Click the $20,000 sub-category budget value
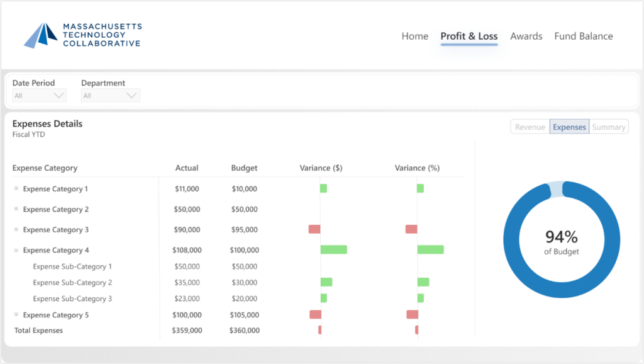This screenshot has height=364, width=644. 245,299
